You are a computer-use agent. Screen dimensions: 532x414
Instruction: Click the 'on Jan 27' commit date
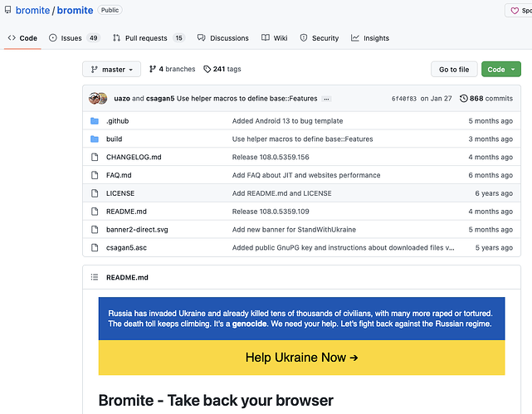(436, 99)
